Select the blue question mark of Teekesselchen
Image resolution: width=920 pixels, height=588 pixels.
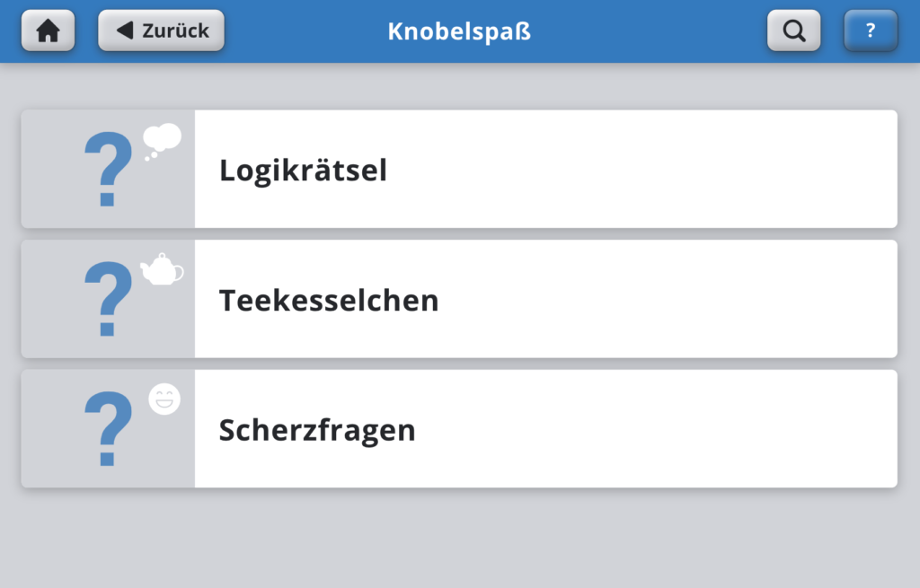[108, 299]
